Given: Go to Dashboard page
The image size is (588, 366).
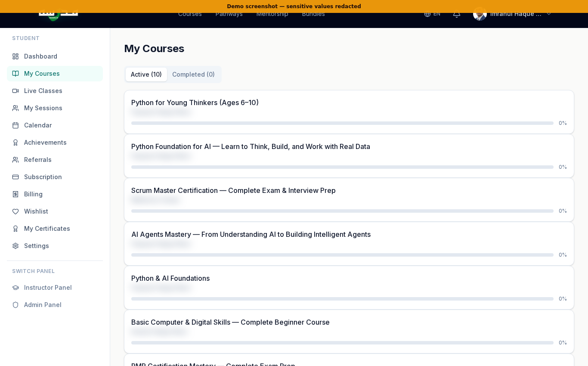Looking at the screenshot, I should 55,56.
